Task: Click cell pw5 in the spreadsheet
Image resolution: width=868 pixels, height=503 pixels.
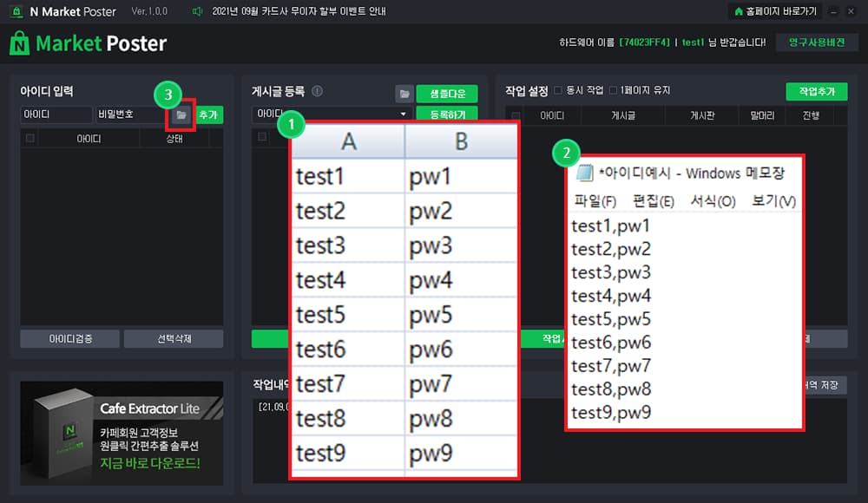Action: coord(461,315)
